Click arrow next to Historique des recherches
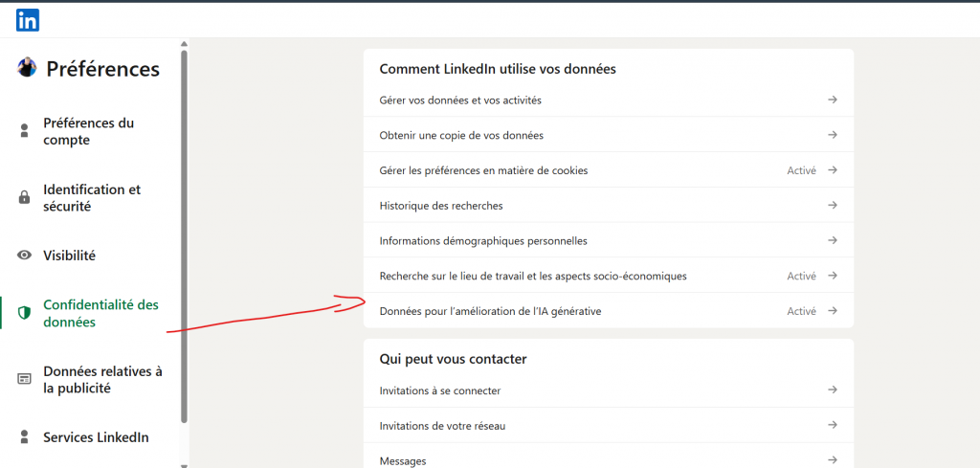 click(833, 205)
